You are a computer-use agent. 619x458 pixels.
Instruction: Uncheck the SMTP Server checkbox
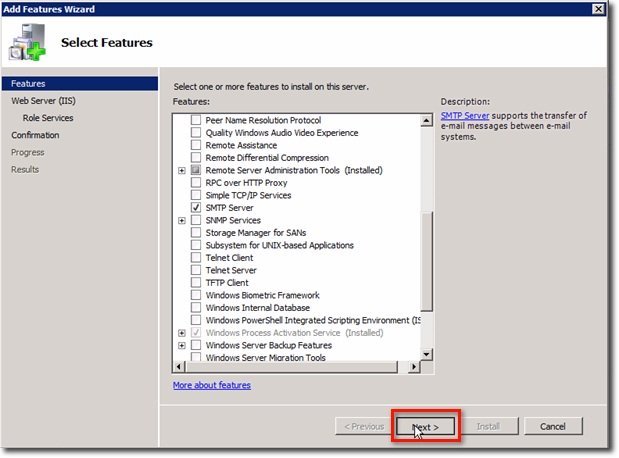click(196, 208)
